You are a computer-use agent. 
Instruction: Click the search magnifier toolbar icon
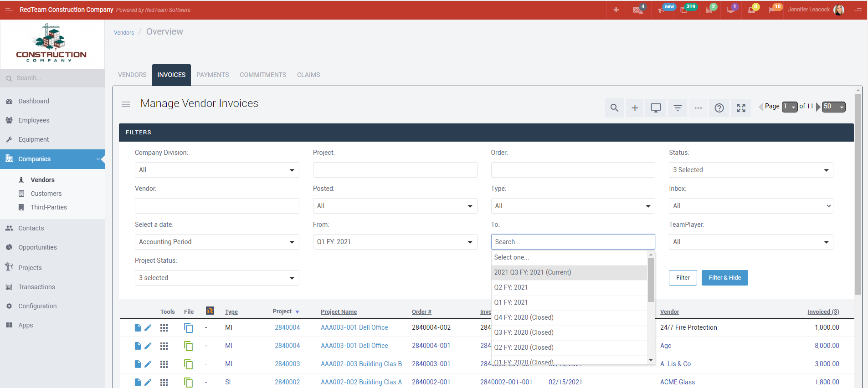point(614,108)
